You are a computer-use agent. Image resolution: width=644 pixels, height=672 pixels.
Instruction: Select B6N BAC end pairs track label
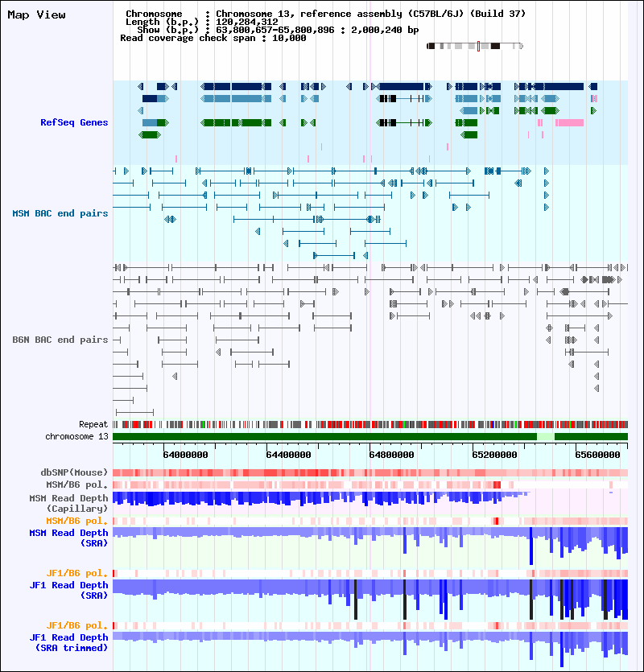[x=60, y=340]
